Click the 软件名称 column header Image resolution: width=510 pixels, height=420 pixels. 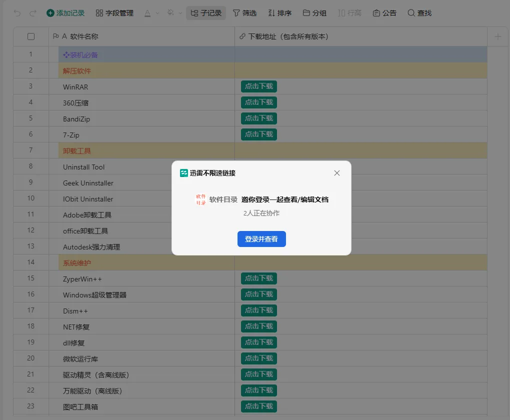[142, 36]
